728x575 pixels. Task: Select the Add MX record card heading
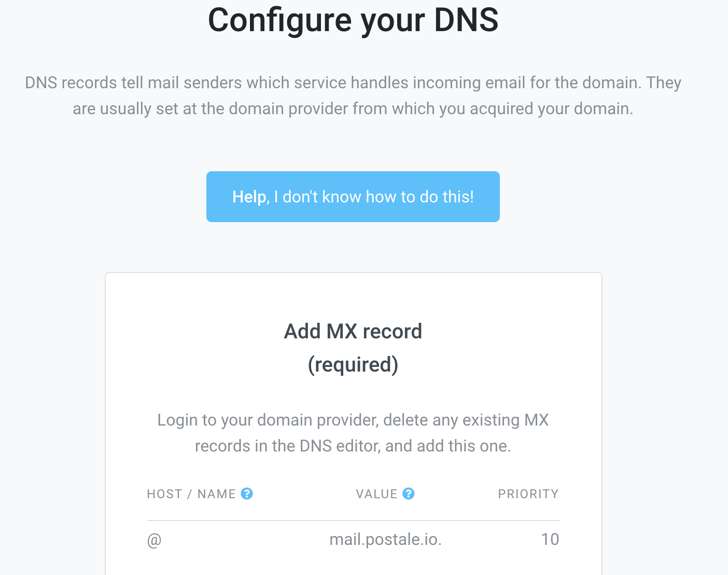coord(353,331)
